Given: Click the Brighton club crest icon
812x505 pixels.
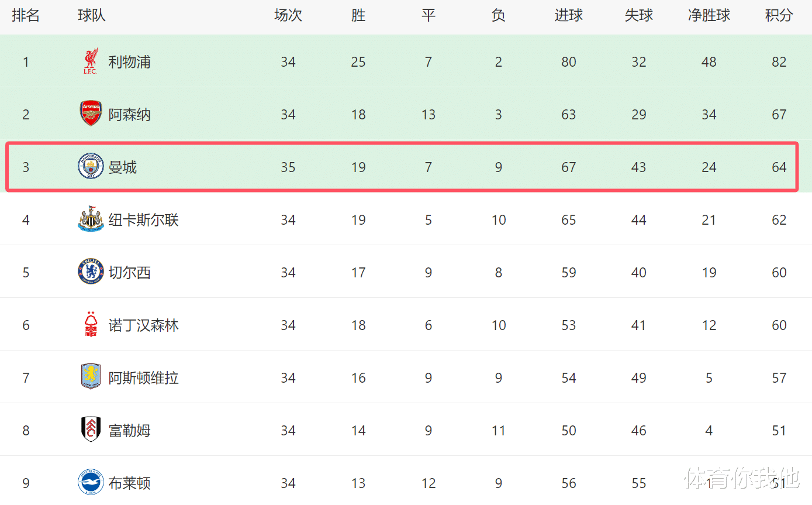Looking at the screenshot, I should click(91, 483).
